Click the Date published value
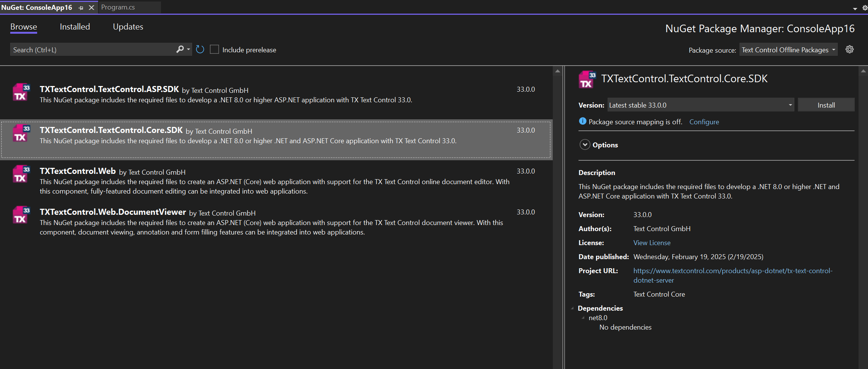This screenshot has width=868, height=369. click(698, 257)
